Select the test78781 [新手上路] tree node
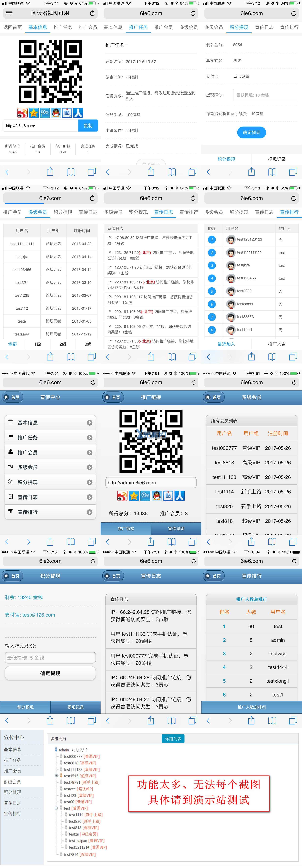This screenshot has height=868, width=302. 82,782
